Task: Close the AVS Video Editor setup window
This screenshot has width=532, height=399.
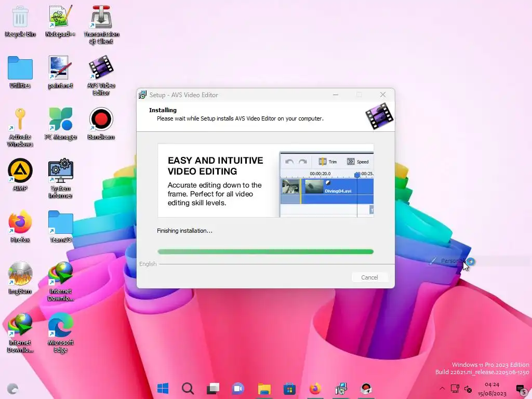Action: click(x=383, y=95)
